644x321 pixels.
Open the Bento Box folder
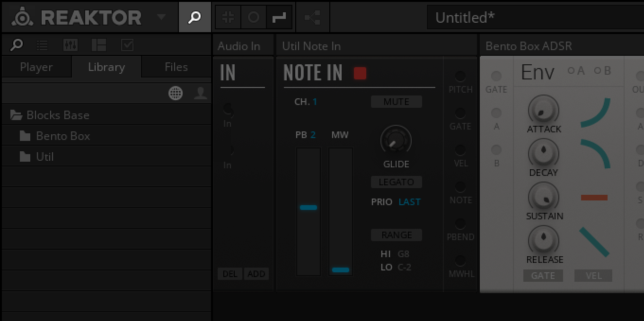pos(106,136)
